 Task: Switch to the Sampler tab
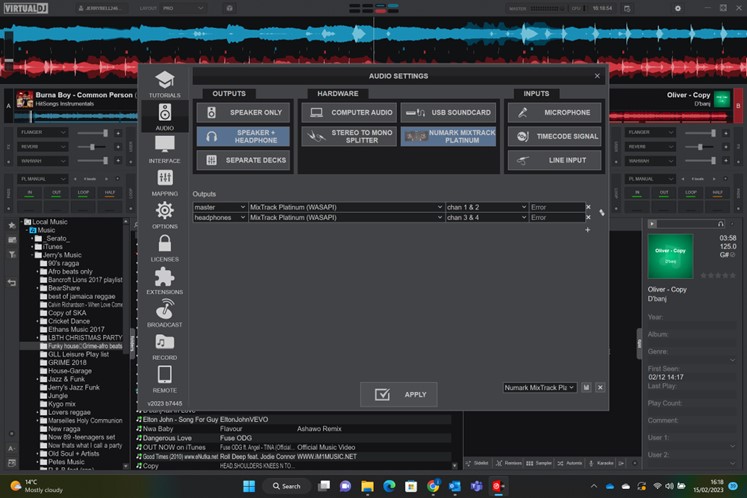(539, 463)
